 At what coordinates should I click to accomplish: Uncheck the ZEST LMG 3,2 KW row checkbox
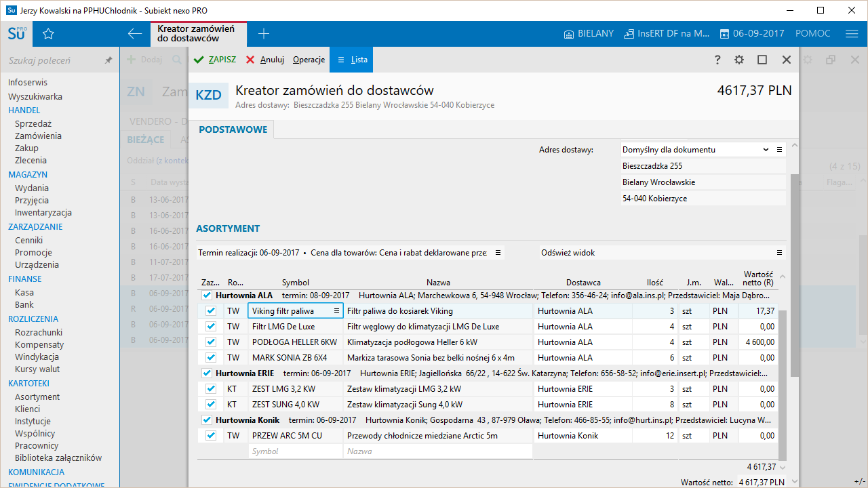click(211, 389)
